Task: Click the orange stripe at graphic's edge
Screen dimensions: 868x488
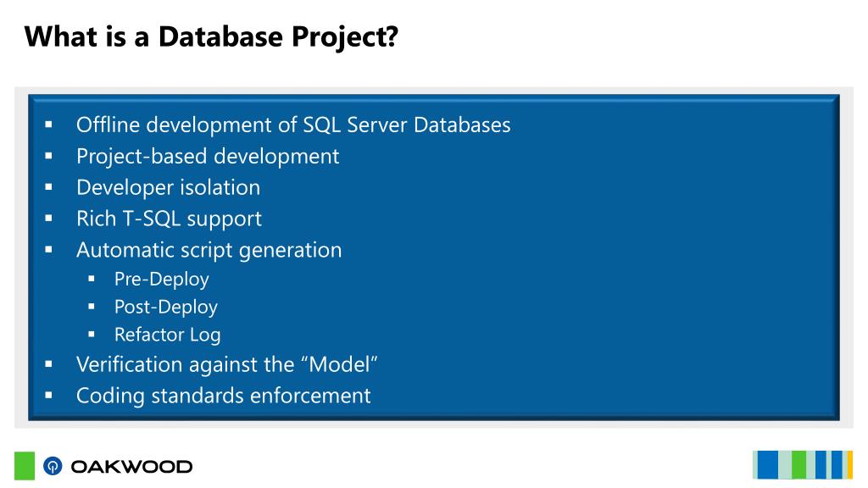Action: tap(849, 465)
